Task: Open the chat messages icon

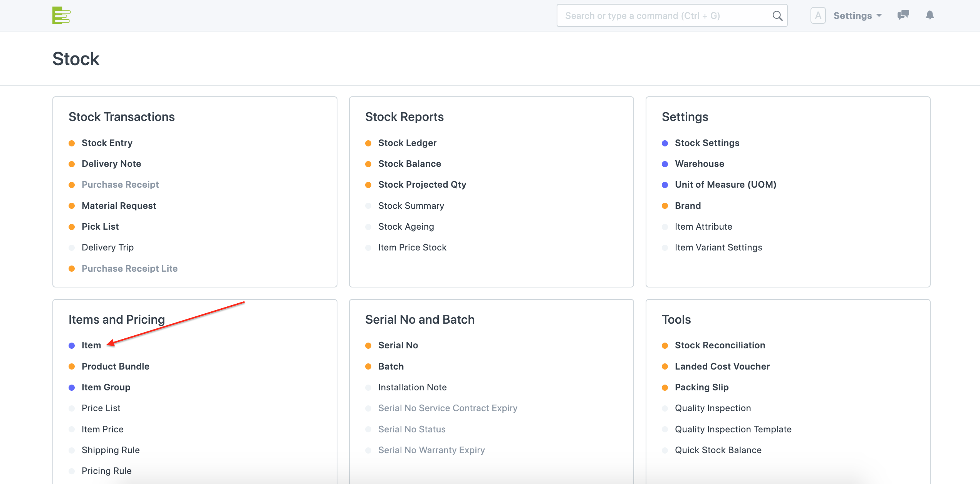Action: (903, 15)
